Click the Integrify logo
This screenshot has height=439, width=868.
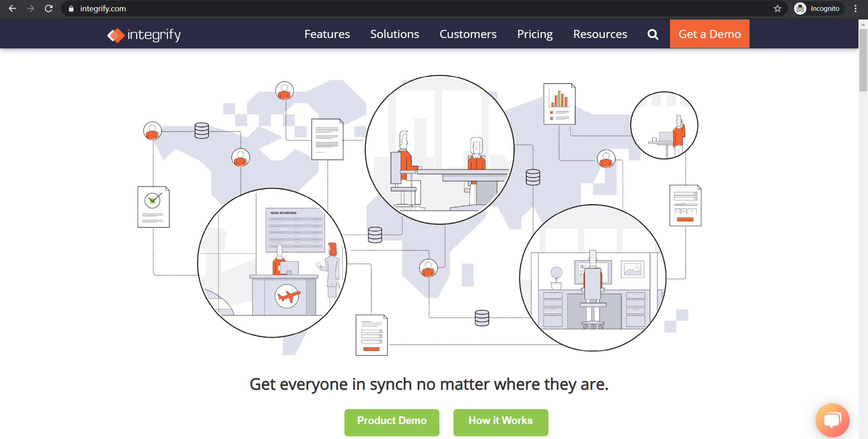tap(144, 35)
